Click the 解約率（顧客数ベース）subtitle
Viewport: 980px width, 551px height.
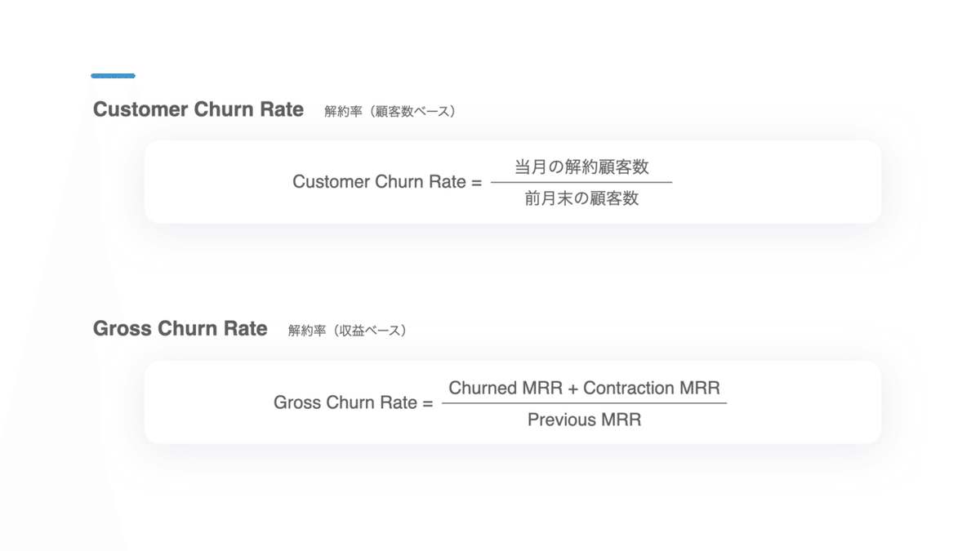390,111
